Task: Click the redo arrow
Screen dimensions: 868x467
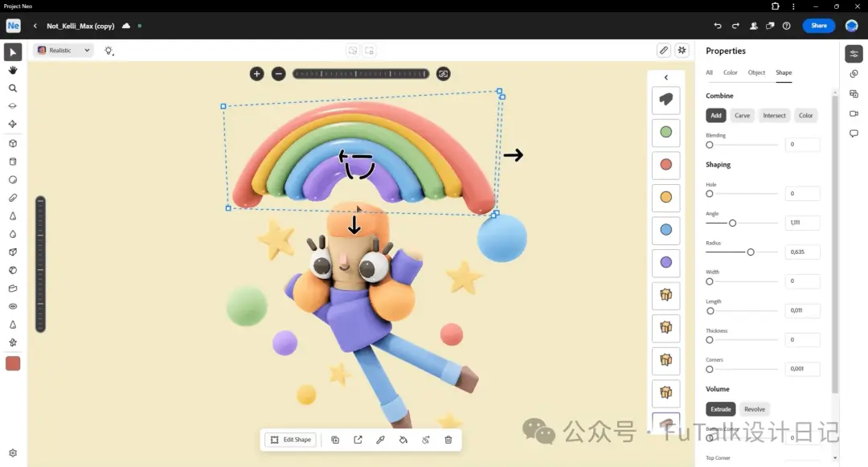Action: click(x=735, y=26)
